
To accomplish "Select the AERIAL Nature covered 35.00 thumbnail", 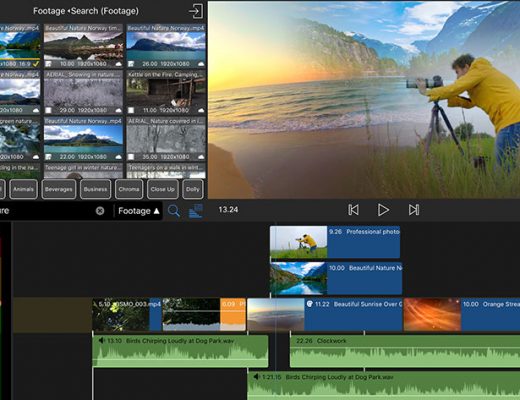I will point(166,139).
